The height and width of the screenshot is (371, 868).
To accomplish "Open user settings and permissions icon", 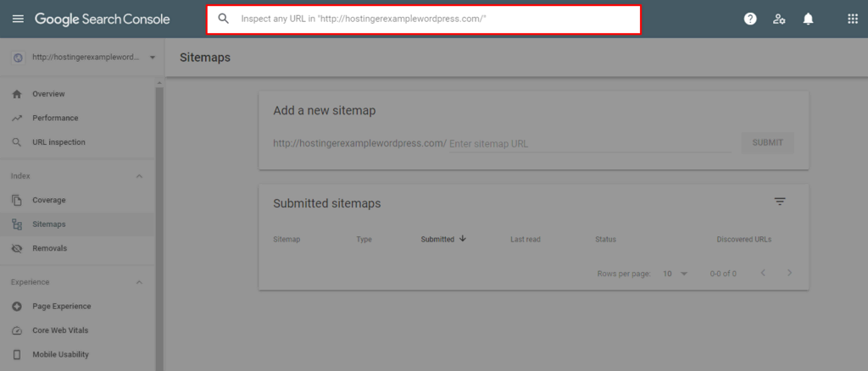I will (x=779, y=19).
